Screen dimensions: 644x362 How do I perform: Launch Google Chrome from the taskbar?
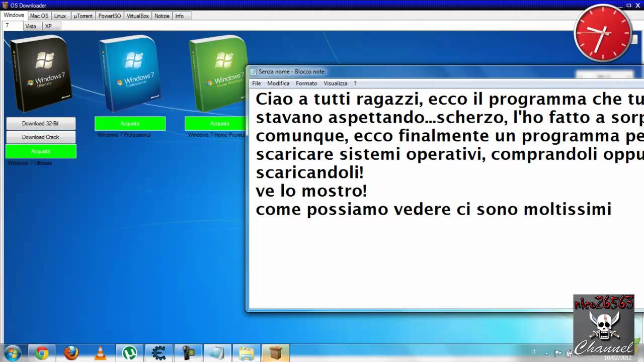[x=42, y=353]
